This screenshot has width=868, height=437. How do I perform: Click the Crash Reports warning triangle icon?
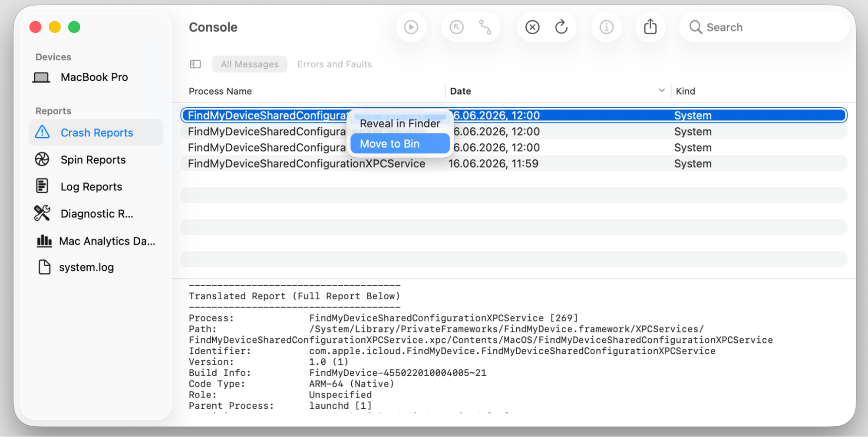point(42,132)
